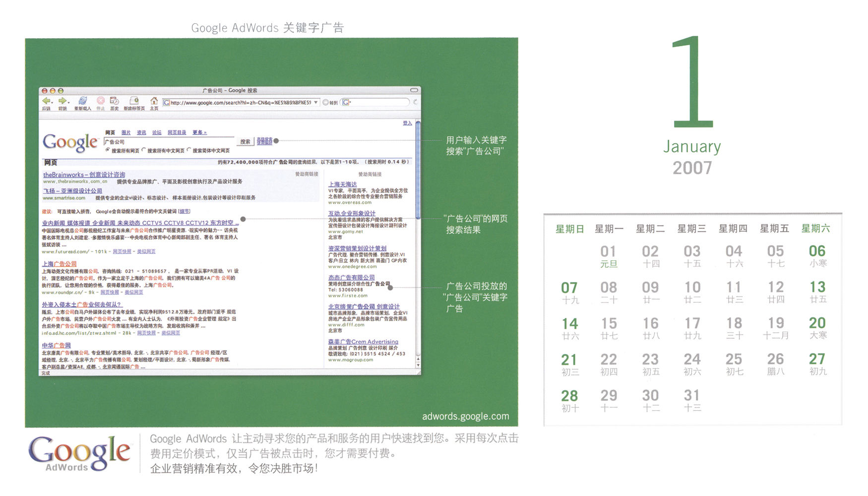This screenshot has height=496, width=868.
Task: Click calendar date 20 大寒
Action: pyautogui.click(x=817, y=328)
